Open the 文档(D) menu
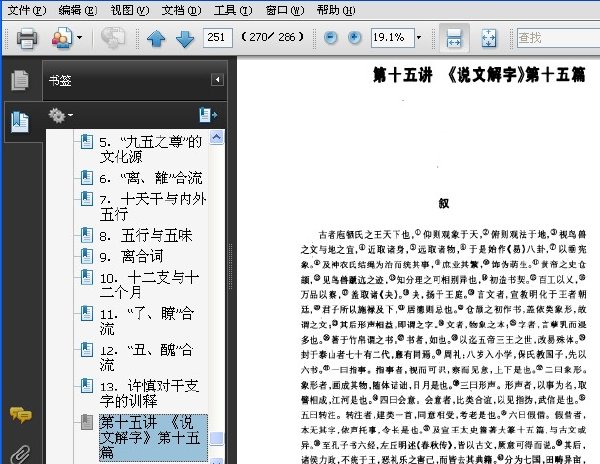 pyautogui.click(x=181, y=10)
